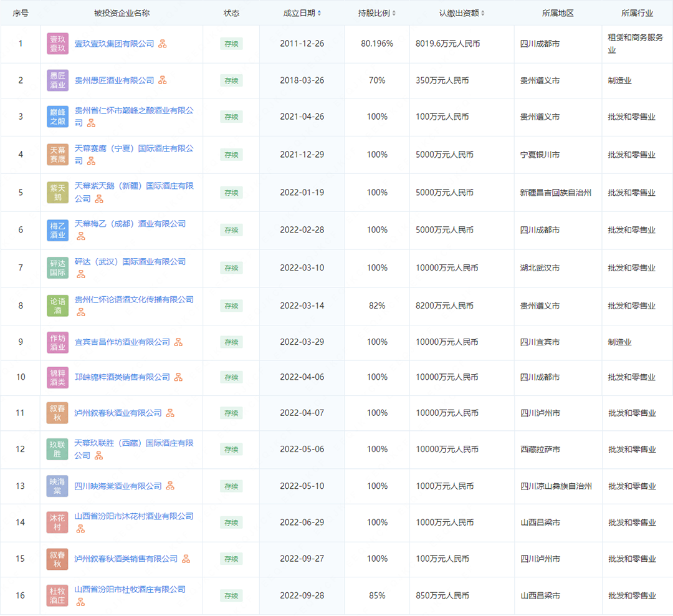Image resolution: width=673 pixels, height=616 pixels.
Task: Click the structure icon under 天幂梅乙（成都）酒业有限公司
Action: point(80,236)
